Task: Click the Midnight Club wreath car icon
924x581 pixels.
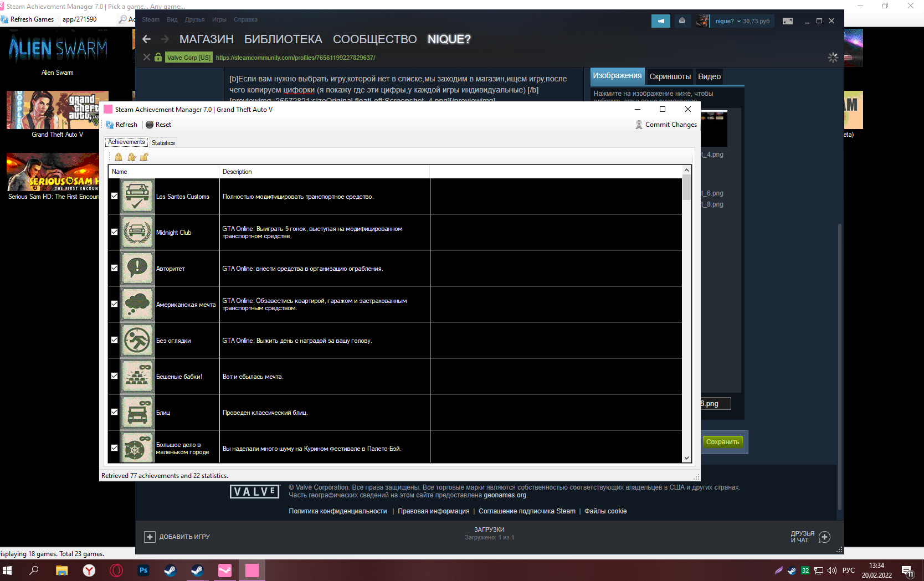Action: pyautogui.click(x=137, y=232)
